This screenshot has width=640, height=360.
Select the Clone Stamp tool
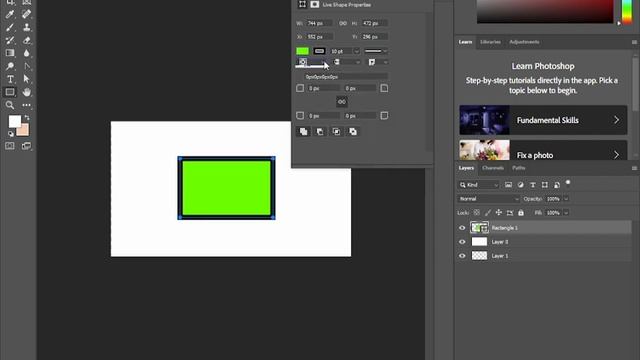point(27,28)
